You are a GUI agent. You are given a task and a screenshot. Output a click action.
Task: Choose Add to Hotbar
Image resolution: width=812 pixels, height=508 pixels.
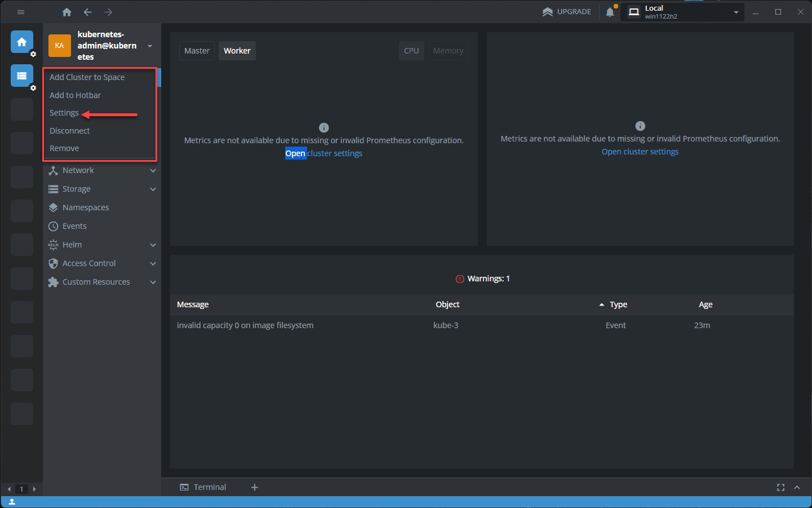click(76, 95)
